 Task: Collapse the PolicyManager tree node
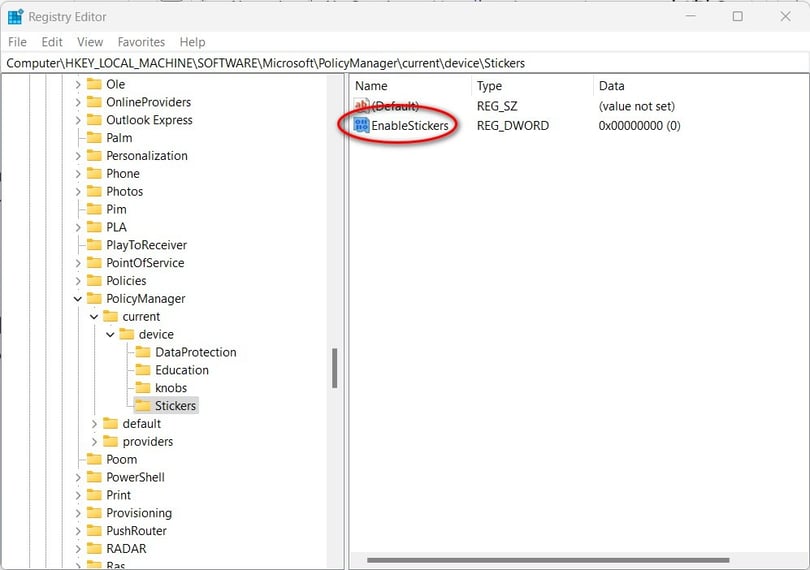pyautogui.click(x=77, y=299)
